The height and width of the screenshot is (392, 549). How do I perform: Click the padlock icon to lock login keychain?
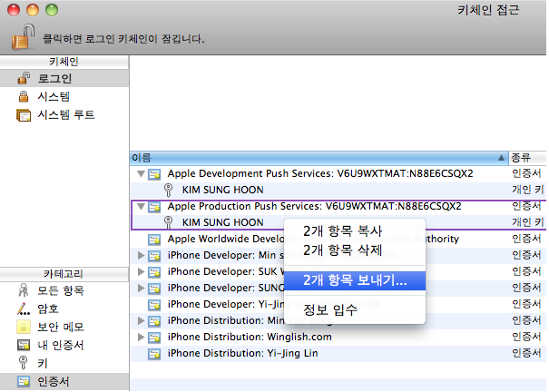23,36
